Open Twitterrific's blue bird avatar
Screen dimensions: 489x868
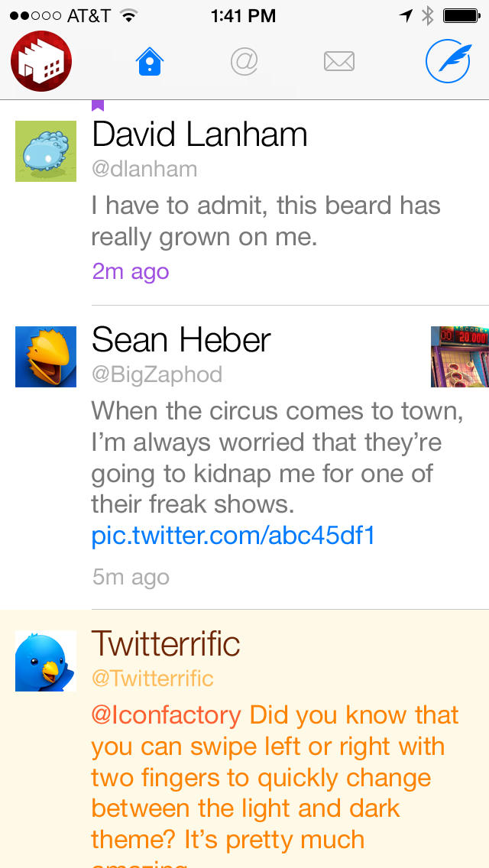tap(46, 661)
